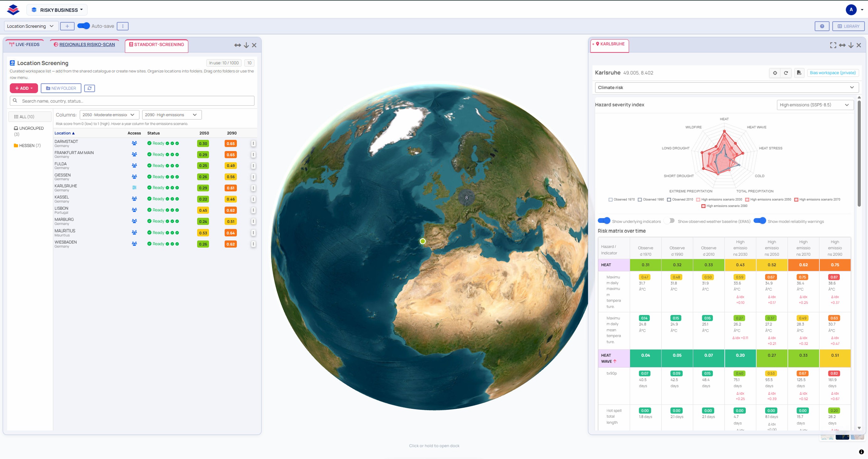Open row menu for Wiesbaden
The width and height of the screenshot is (868, 459).
click(x=253, y=244)
